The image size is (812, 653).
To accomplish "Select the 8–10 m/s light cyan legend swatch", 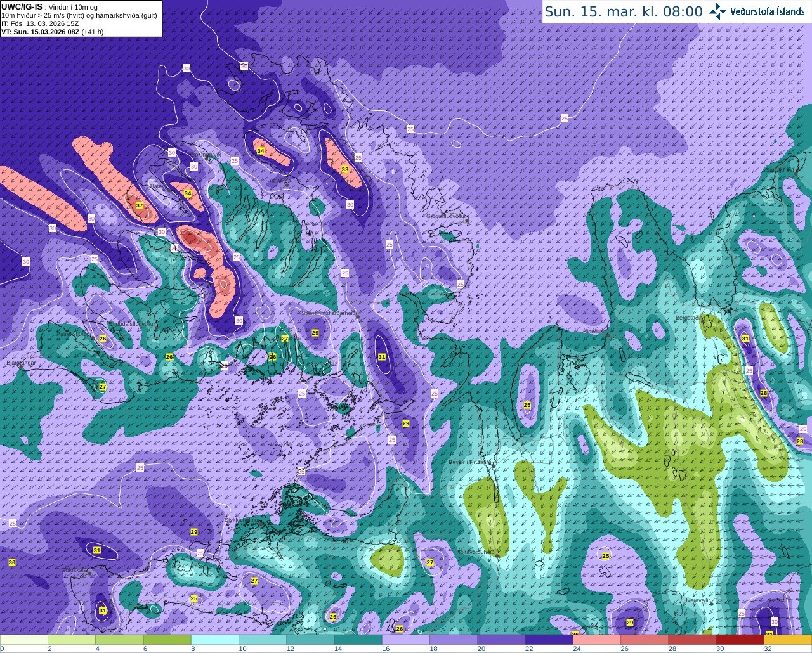I will [x=215, y=640].
